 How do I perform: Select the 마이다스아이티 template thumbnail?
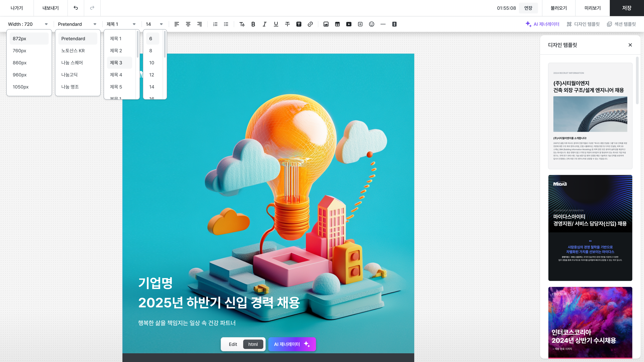tap(590, 227)
